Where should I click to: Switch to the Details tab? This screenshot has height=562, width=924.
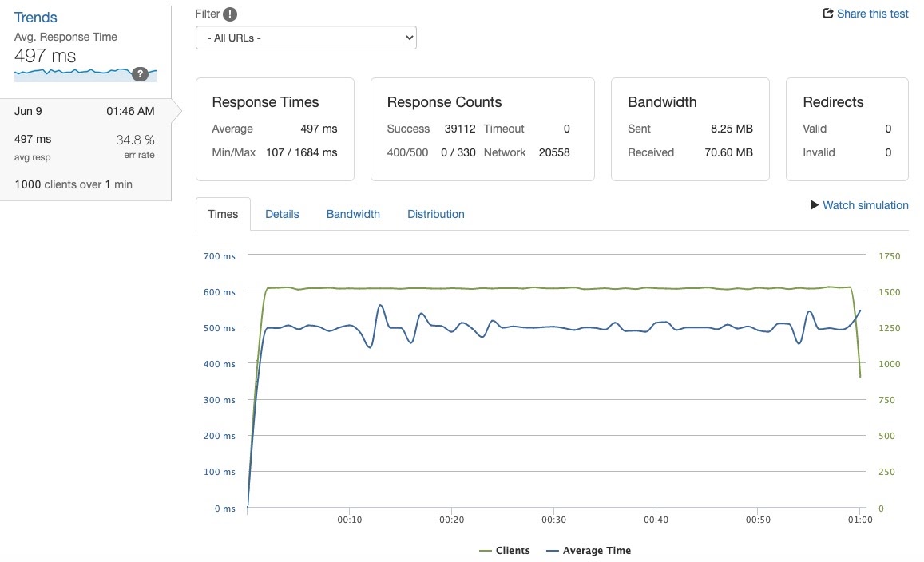[x=282, y=214]
